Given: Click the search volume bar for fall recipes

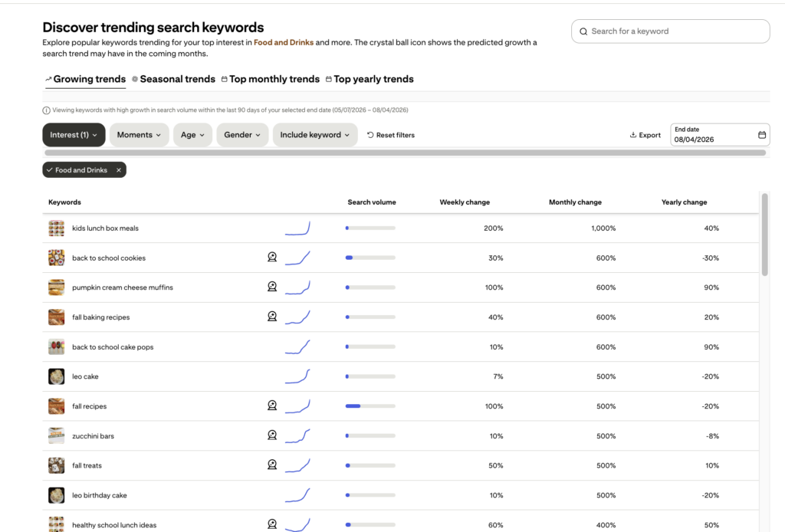Looking at the screenshot, I should pyautogui.click(x=370, y=406).
